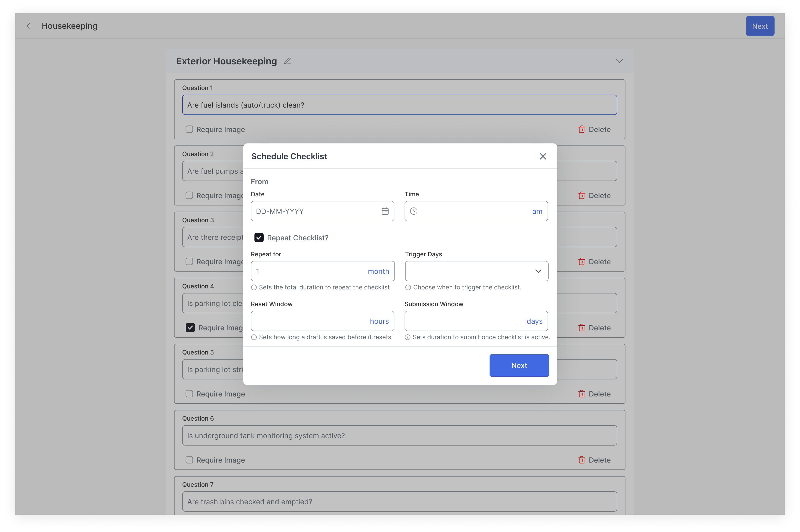The width and height of the screenshot is (800, 532).
Task: Click the info icon under Trigger Days
Action: click(408, 288)
